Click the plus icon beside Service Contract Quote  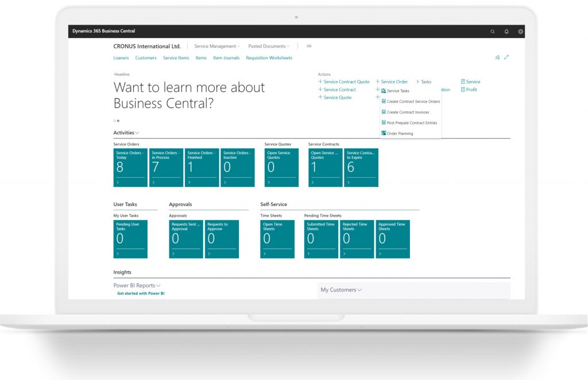tap(320, 82)
